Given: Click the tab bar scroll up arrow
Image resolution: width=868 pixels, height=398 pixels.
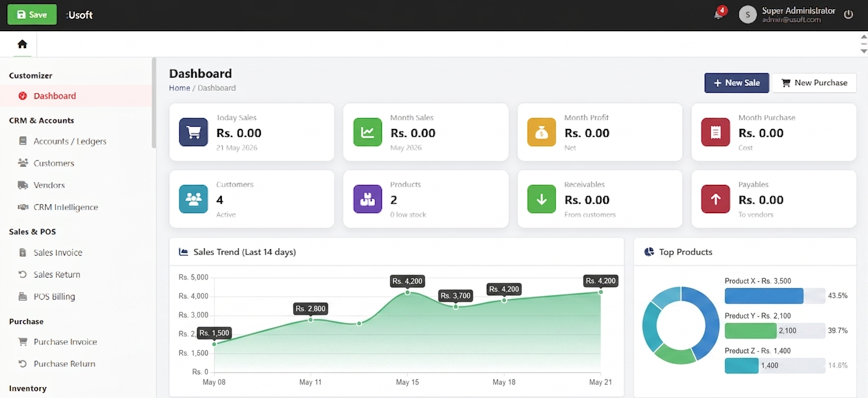Looking at the screenshot, I should point(863,37).
